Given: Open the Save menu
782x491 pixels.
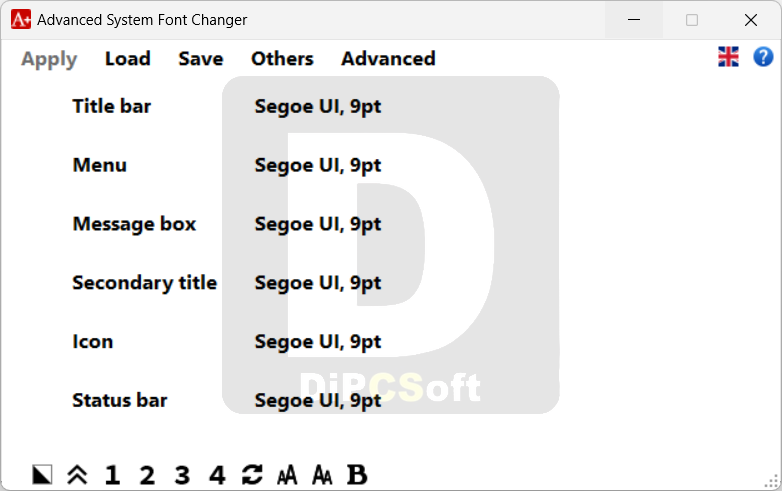Looking at the screenshot, I should [x=201, y=59].
